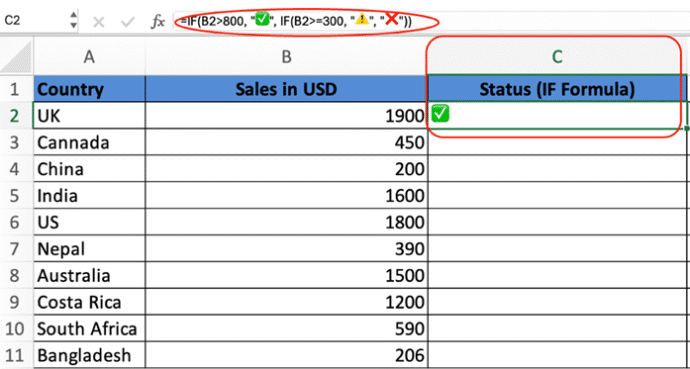
Task: Select the Costa Rica cell
Action: pos(89,302)
